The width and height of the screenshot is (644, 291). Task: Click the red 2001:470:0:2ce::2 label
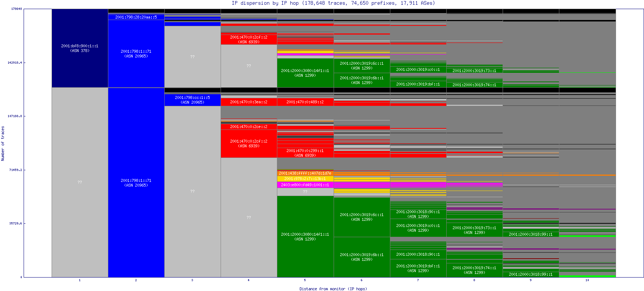click(x=249, y=127)
